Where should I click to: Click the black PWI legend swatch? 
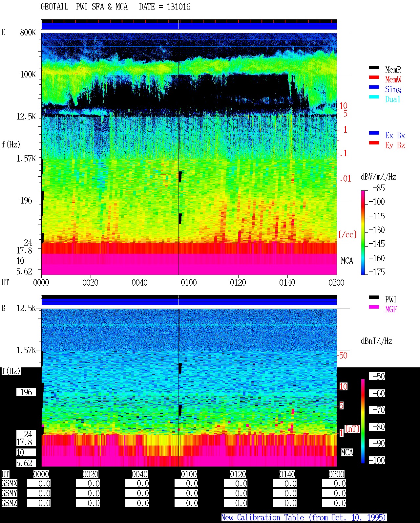(374, 297)
